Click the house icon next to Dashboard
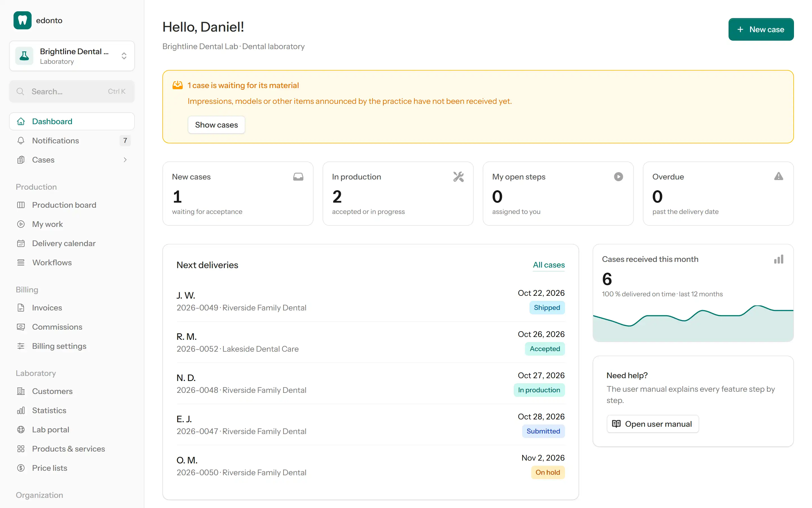Image resolution: width=812 pixels, height=508 pixels. 21,121
